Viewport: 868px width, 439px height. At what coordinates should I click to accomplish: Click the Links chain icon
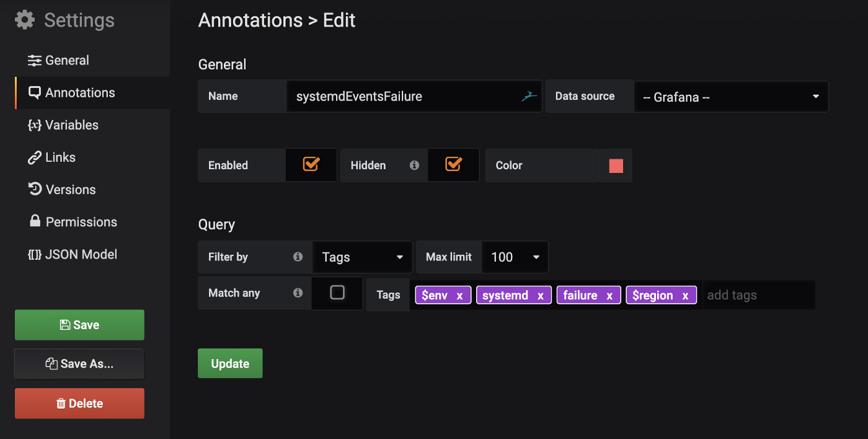[x=34, y=157]
